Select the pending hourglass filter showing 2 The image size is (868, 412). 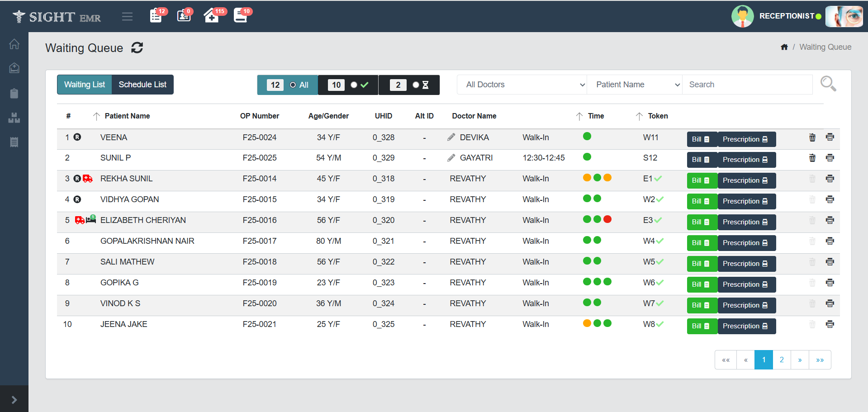[416, 85]
